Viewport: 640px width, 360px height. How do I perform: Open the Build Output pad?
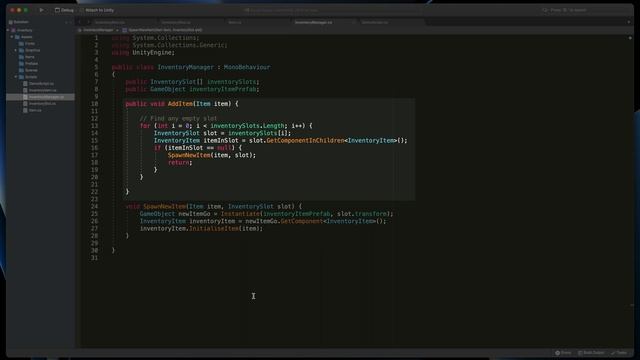pos(591,353)
